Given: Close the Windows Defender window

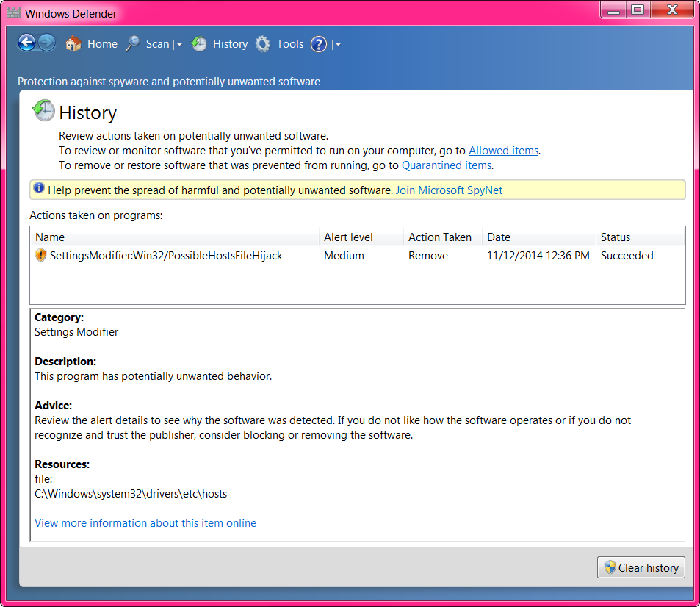Looking at the screenshot, I should pos(672,10).
